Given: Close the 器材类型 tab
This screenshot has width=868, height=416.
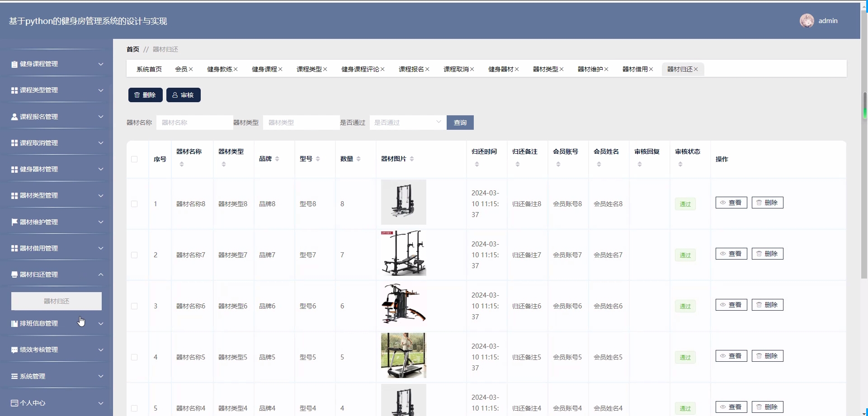Looking at the screenshot, I should (561, 69).
